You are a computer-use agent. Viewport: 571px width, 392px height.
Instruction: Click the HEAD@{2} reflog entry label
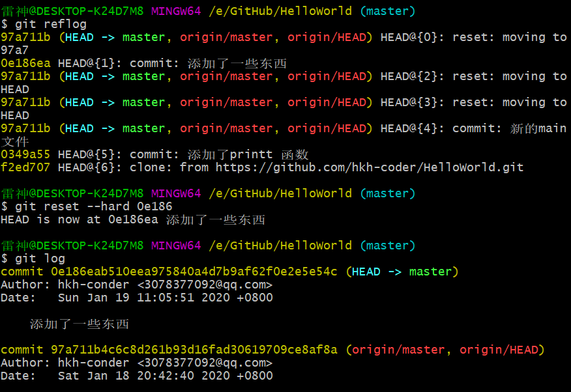click(x=412, y=76)
